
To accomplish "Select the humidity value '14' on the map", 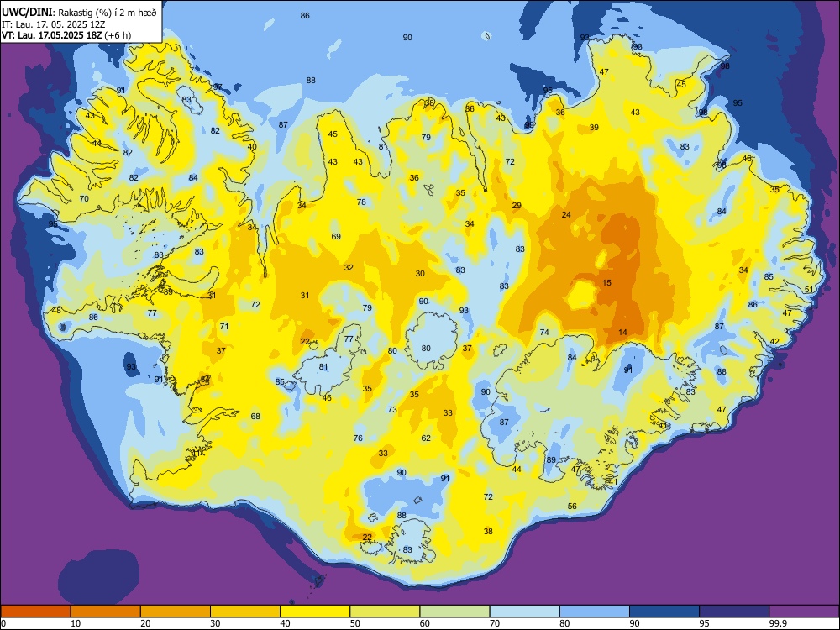I will click(x=622, y=332).
